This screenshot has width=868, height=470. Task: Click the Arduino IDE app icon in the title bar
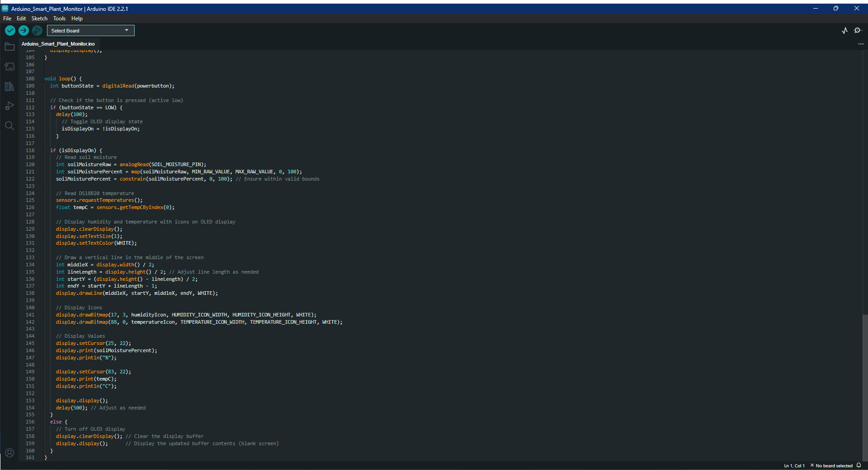tap(5, 9)
